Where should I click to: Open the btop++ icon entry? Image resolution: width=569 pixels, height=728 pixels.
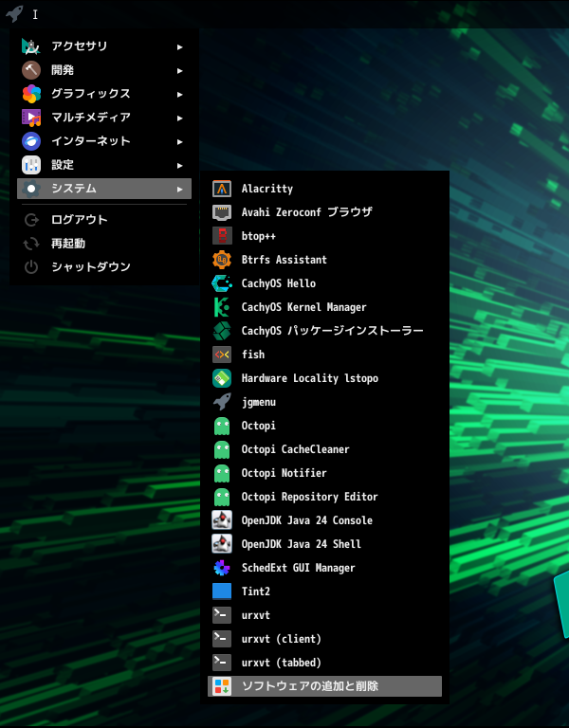pyautogui.click(x=222, y=236)
